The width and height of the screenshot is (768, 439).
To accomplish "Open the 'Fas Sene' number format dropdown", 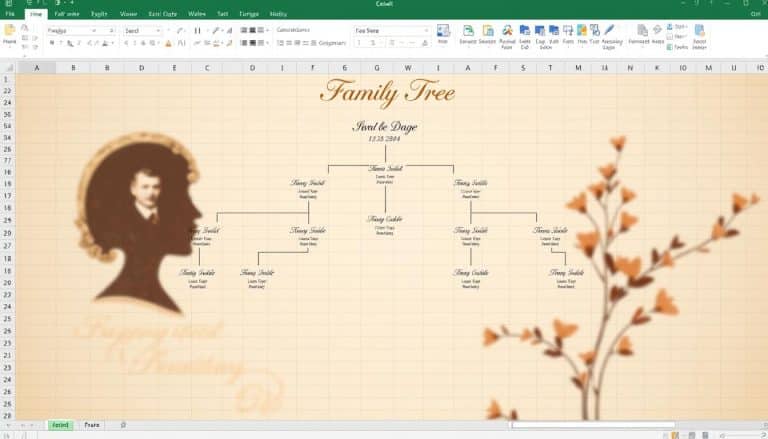I will click(426, 31).
